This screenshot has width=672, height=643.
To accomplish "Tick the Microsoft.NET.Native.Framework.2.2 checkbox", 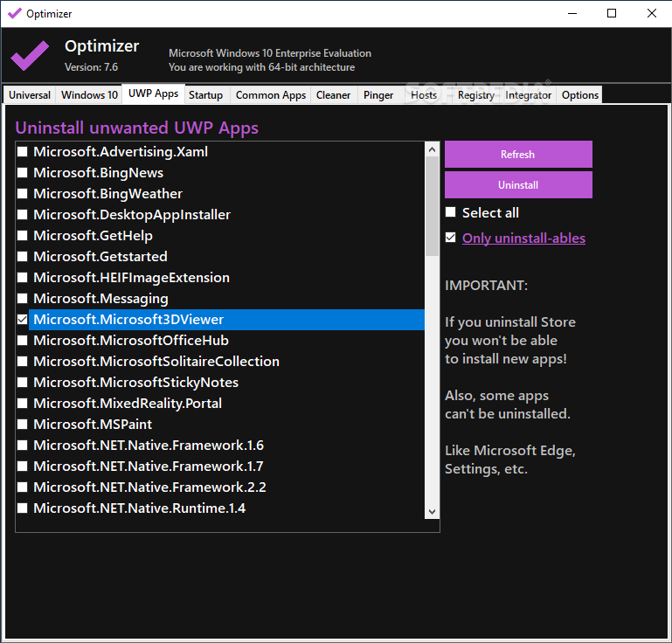I will point(23,487).
